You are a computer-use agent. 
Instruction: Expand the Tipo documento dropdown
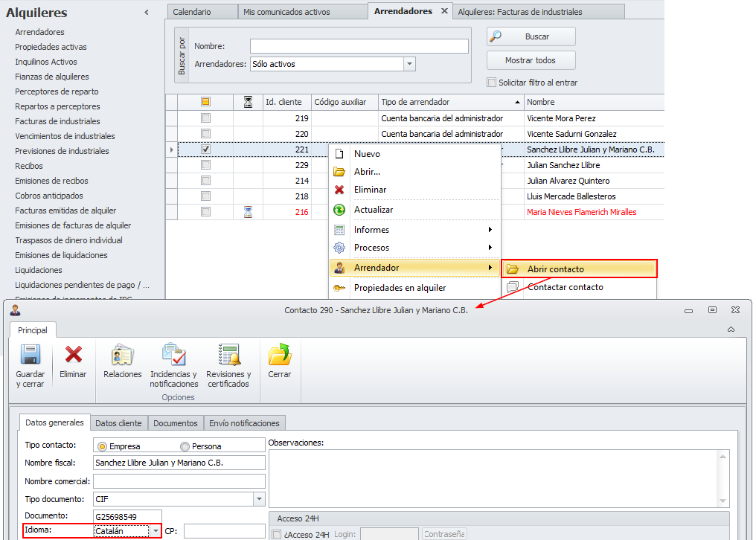[259, 499]
